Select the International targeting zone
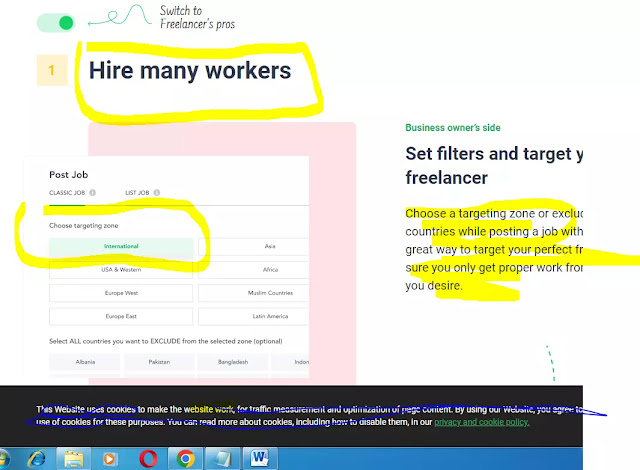The height and width of the screenshot is (470, 640). (x=121, y=246)
